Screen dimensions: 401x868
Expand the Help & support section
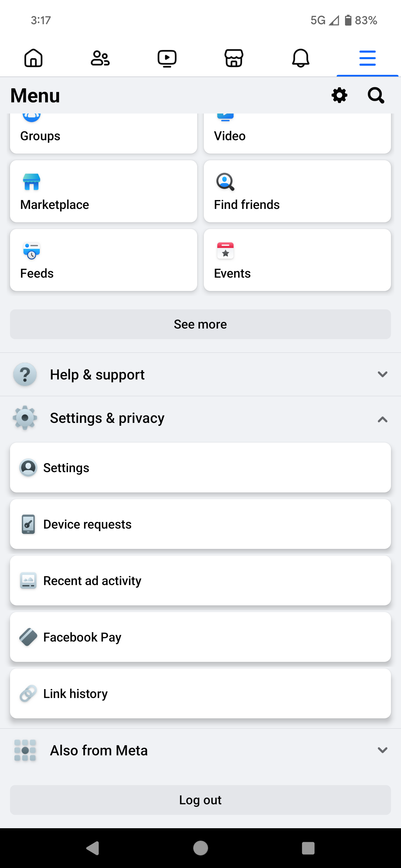200,374
